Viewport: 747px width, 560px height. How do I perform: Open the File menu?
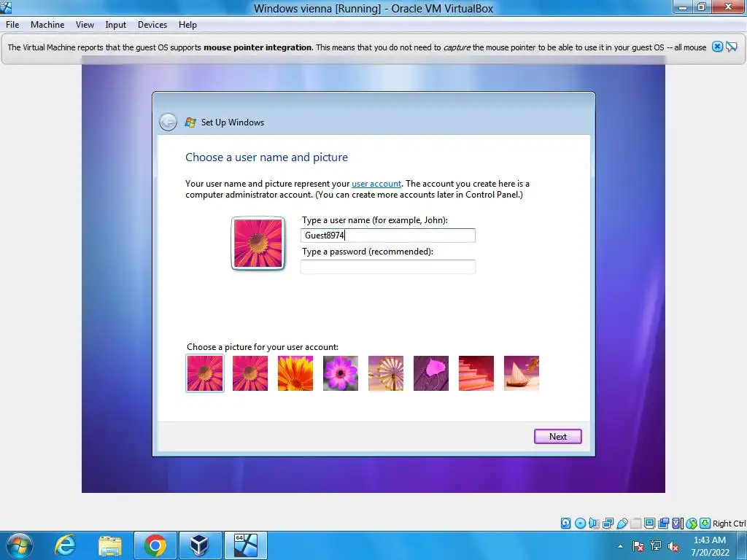click(x=12, y=25)
